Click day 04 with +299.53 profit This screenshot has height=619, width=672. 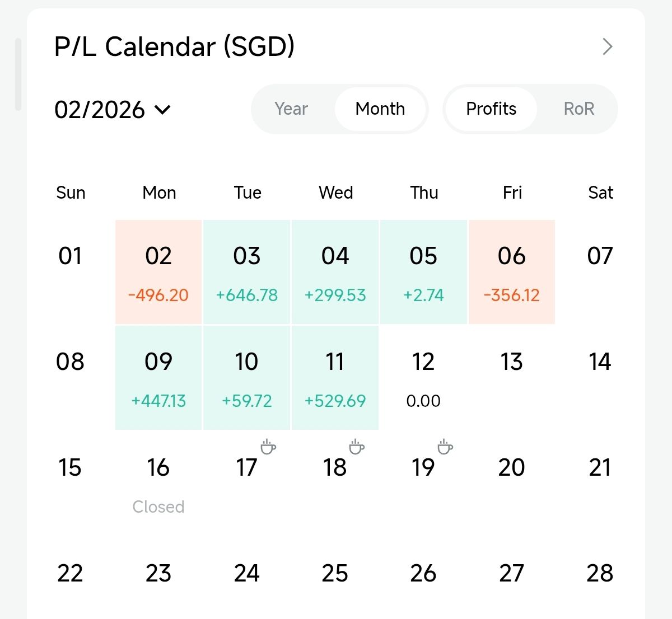[335, 272]
